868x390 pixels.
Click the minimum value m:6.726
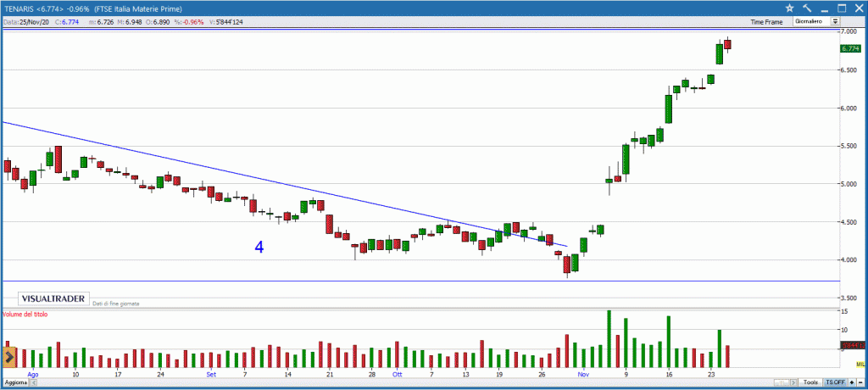(x=102, y=22)
